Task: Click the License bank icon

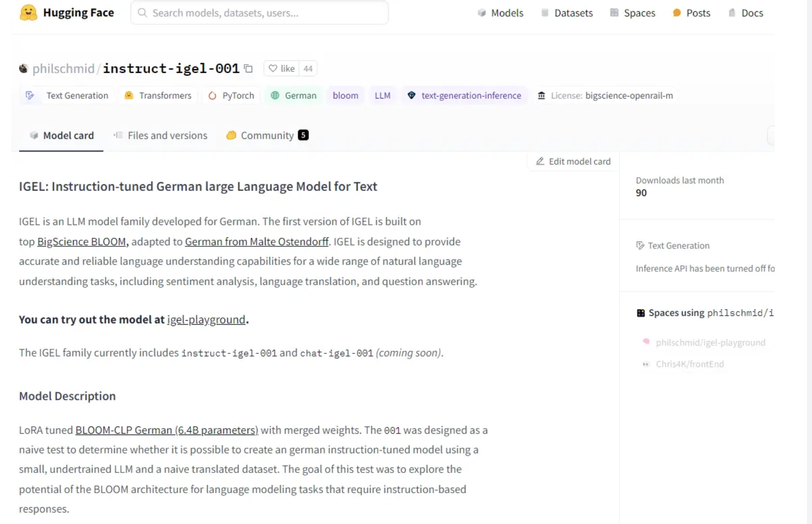Action: click(541, 95)
